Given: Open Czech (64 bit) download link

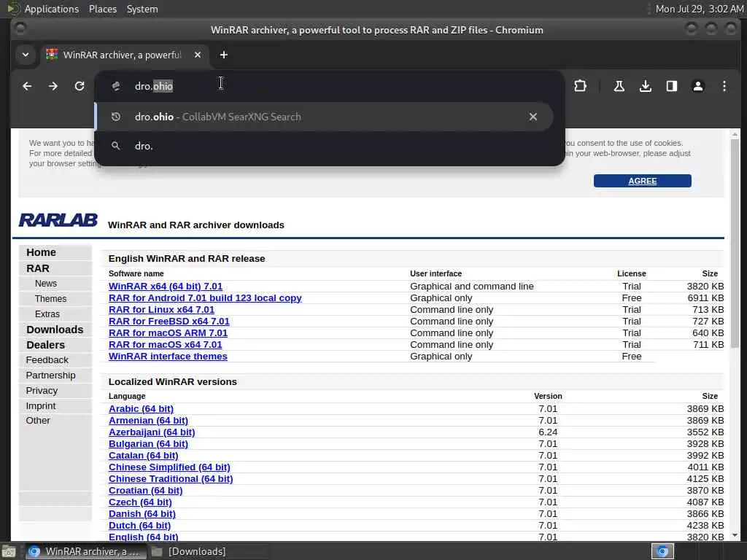Looking at the screenshot, I should click(x=140, y=502).
